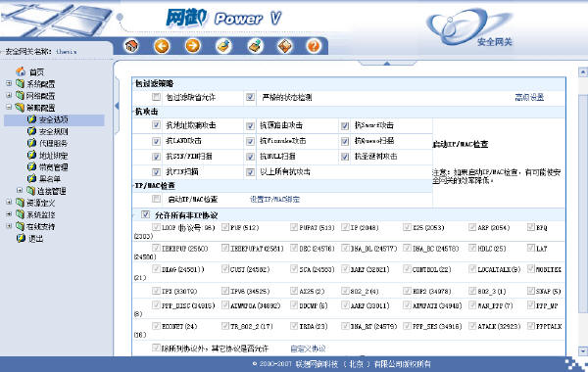
Task: Click the 系统监控 folder icon
Action: click(x=21, y=214)
